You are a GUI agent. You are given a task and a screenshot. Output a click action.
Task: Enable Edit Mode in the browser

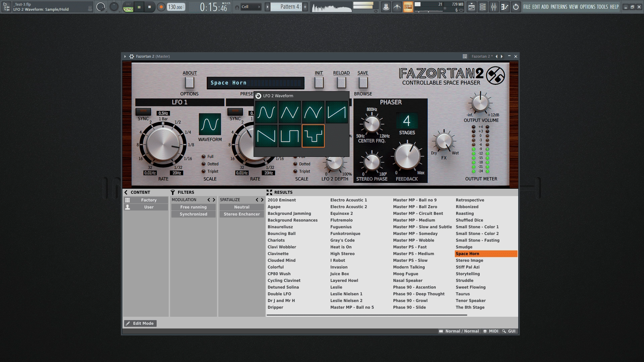tap(140, 323)
